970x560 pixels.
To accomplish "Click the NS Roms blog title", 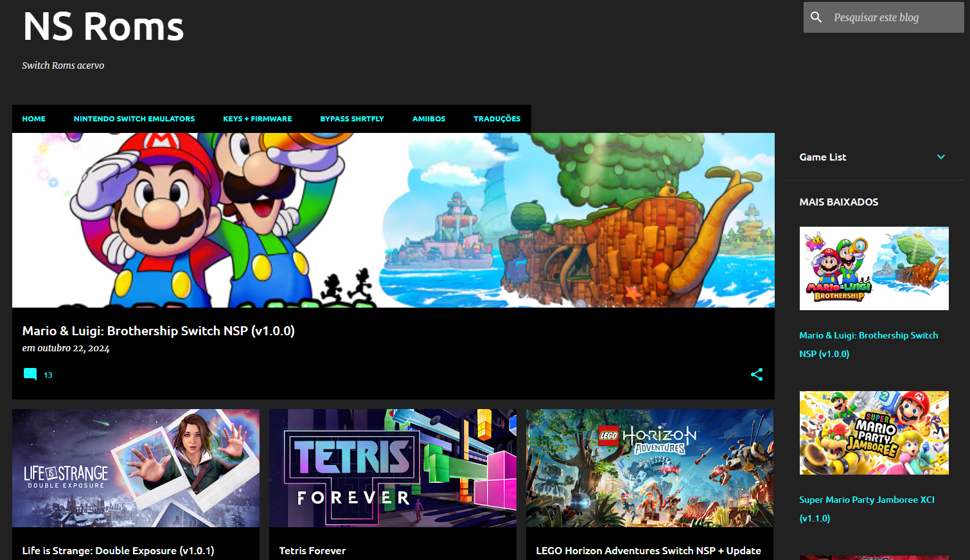I will 103,27.
